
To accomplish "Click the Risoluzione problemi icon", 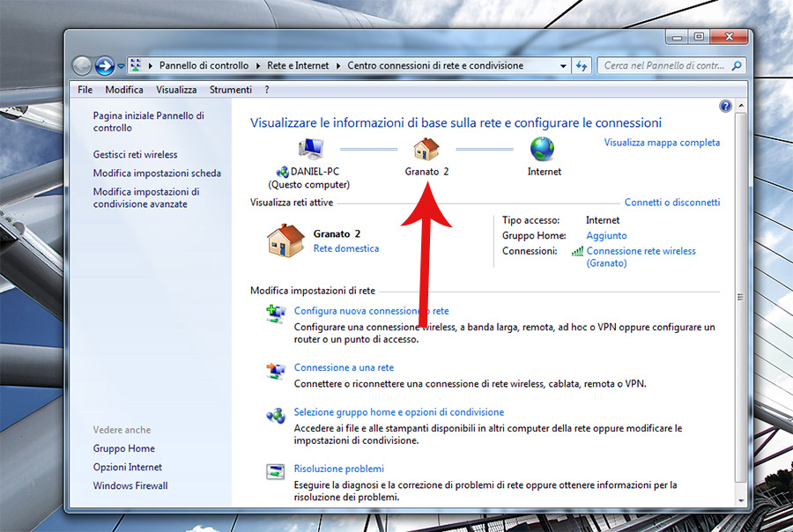I will [x=276, y=472].
